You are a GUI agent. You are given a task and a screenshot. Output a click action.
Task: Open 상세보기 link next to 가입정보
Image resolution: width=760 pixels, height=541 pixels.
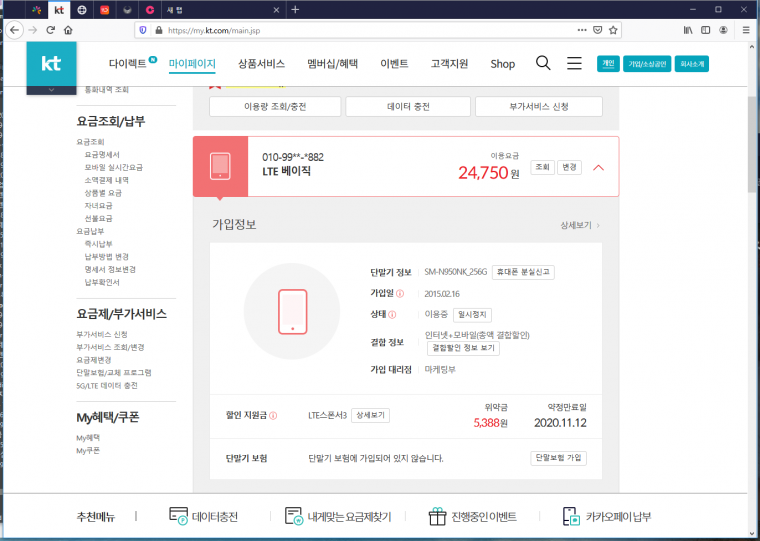(x=580, y=225)
